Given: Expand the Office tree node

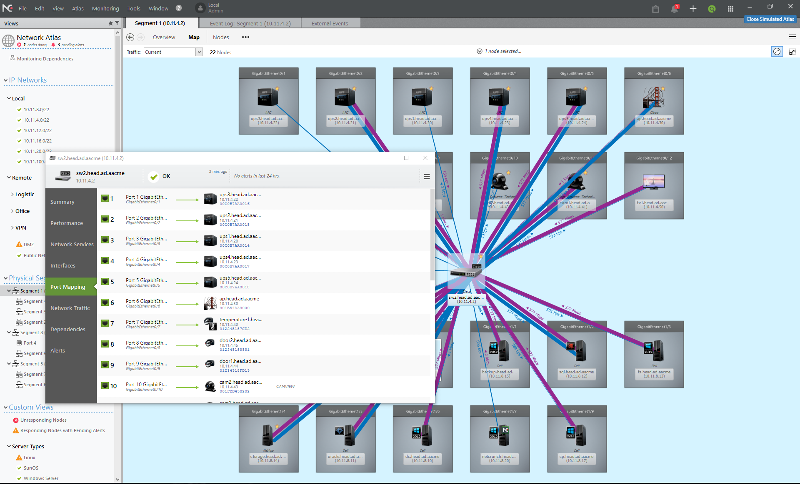Looking at the screenshot, I should [x=12, y=211].
